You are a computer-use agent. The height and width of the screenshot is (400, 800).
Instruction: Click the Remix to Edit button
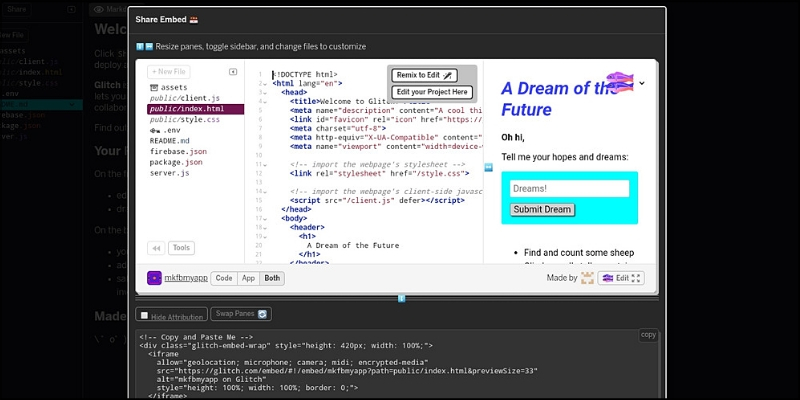click(424, 75)
